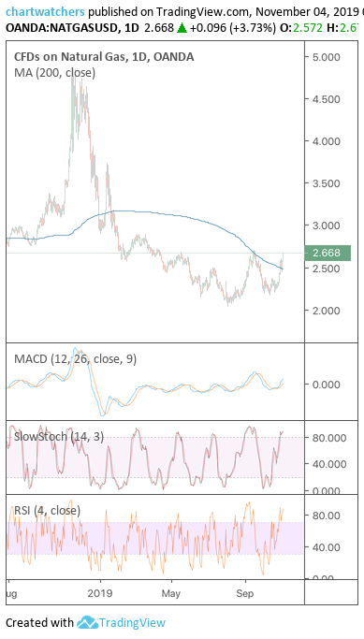Select the 'CFDs on Natural Gas, 1D, OANDA' title

point(104,57)
